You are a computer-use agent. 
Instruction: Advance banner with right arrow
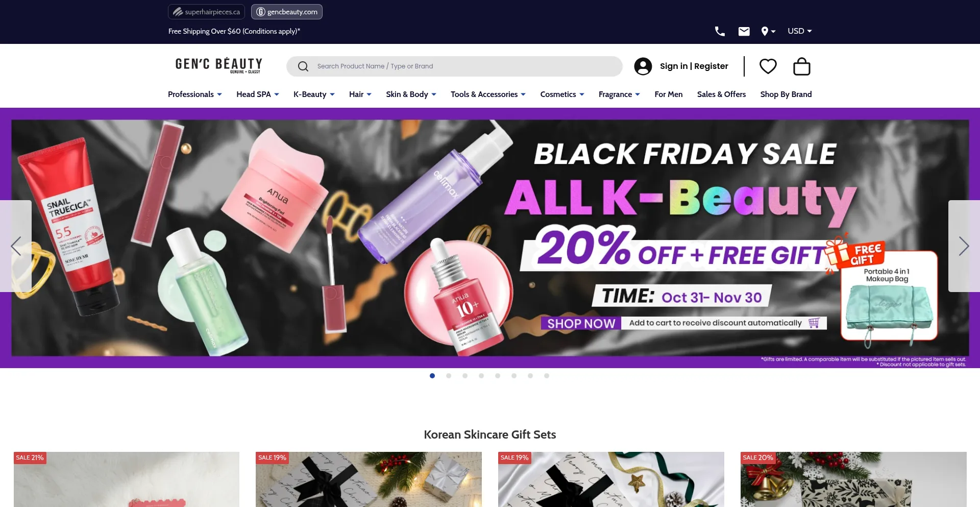click(964, 246)
